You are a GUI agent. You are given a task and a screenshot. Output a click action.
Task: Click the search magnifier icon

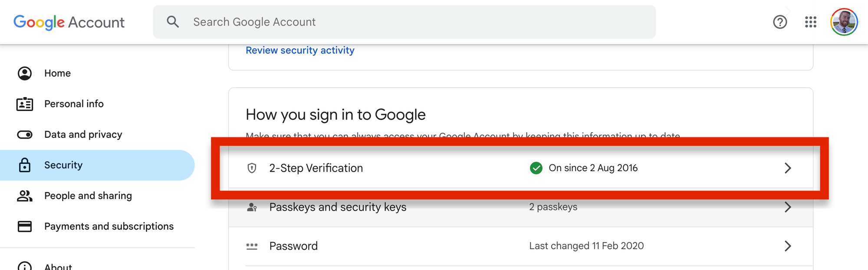tap(173, 22)
